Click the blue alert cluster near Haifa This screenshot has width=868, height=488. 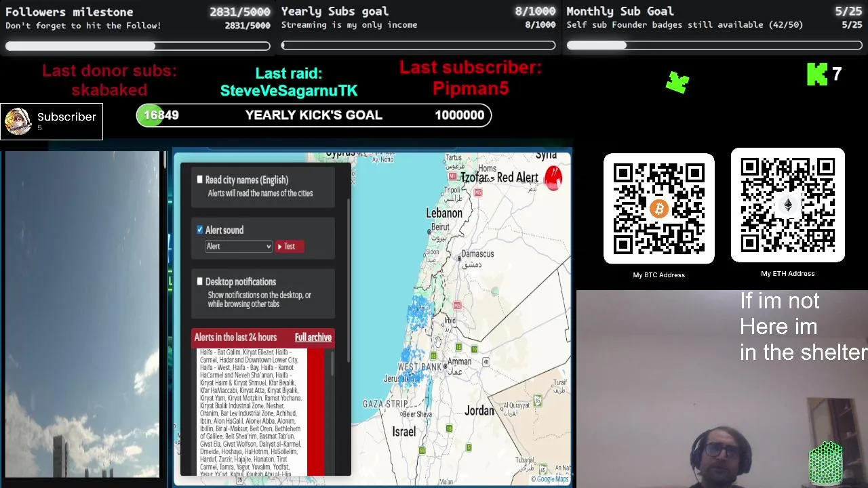pyautogui.click(x=418, y=312)
